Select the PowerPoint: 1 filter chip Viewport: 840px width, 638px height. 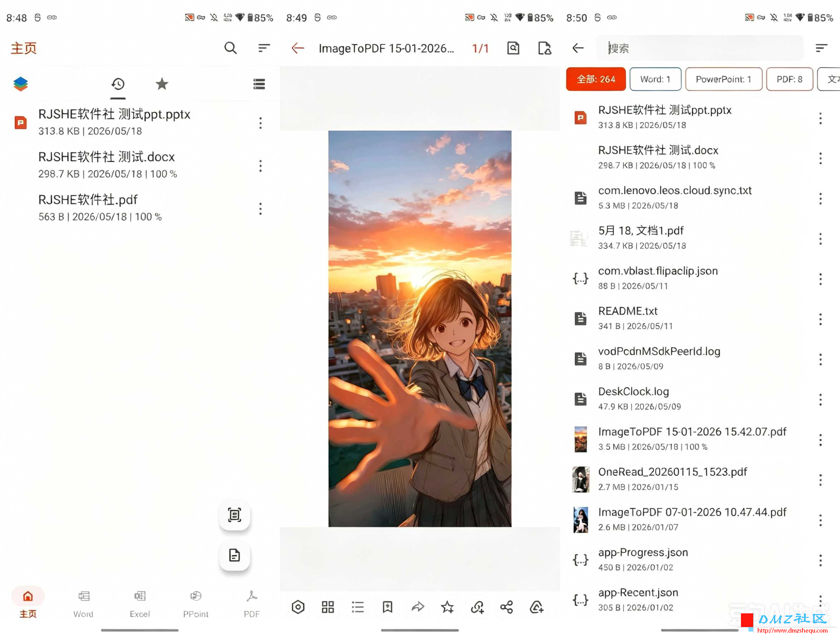724,79
